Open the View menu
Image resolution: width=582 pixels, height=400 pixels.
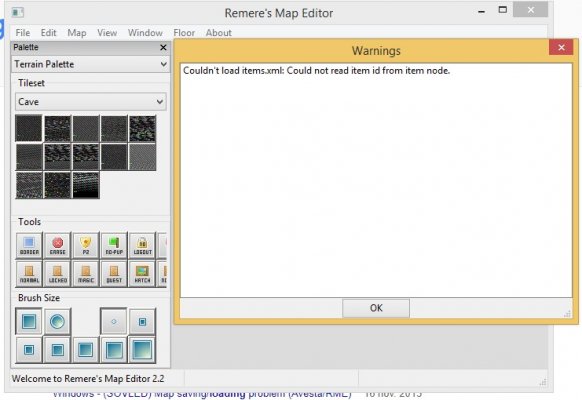point(107,33)
